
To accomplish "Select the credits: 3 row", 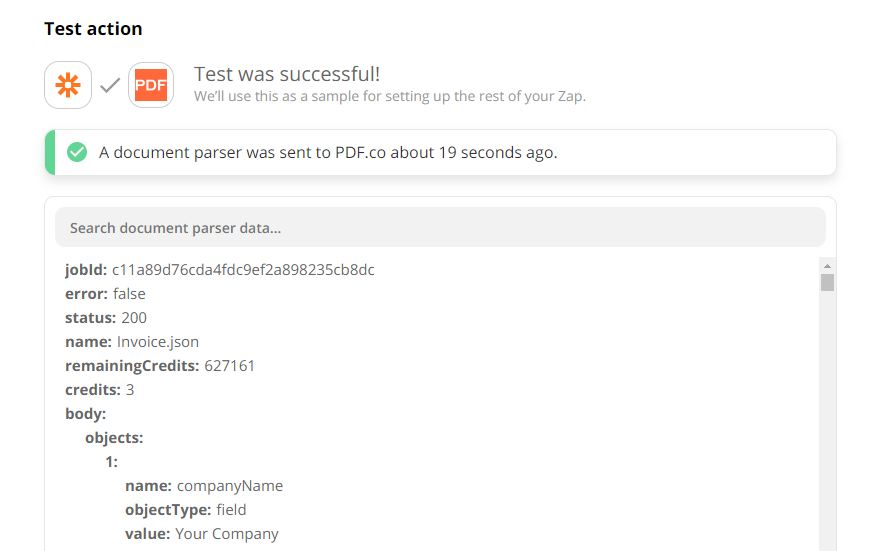I will (100, 390).
